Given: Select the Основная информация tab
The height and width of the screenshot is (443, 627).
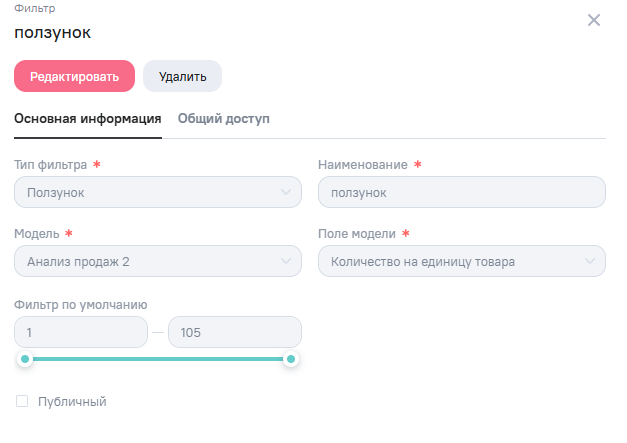Looking at the screenshot, I should click(x=88, y=118).
